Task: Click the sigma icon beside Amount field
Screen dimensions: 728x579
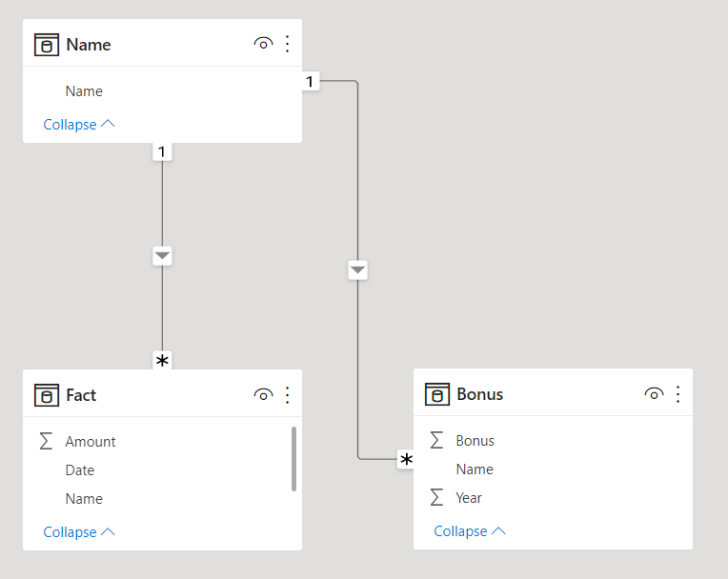Action: [46, 441]
